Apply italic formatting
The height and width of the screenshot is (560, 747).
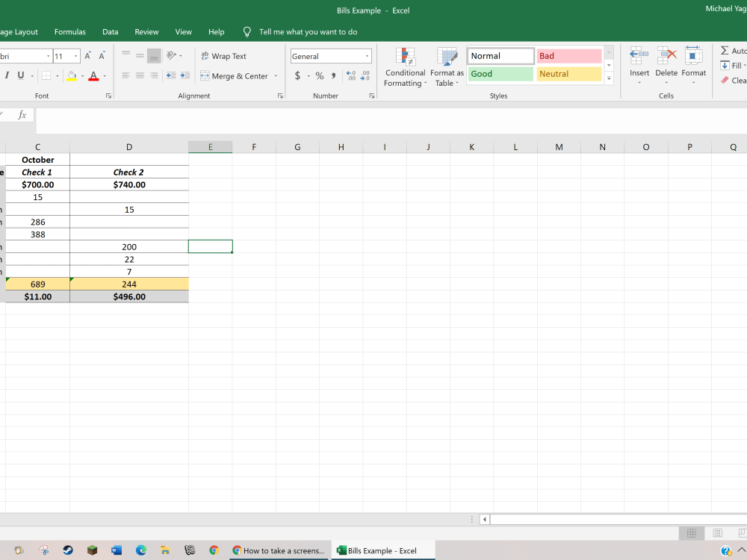point(7,75)
